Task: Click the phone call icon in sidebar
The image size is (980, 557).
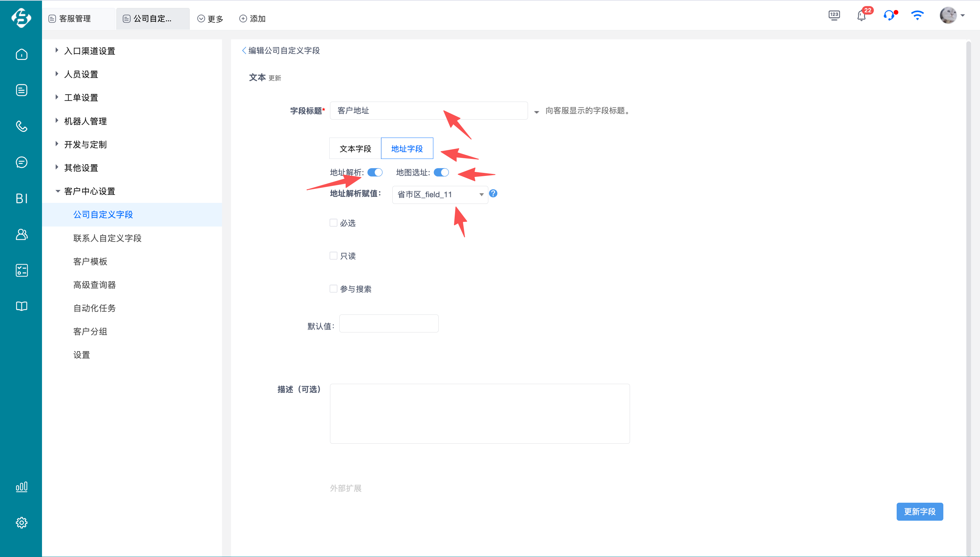Action: (21, 126)
